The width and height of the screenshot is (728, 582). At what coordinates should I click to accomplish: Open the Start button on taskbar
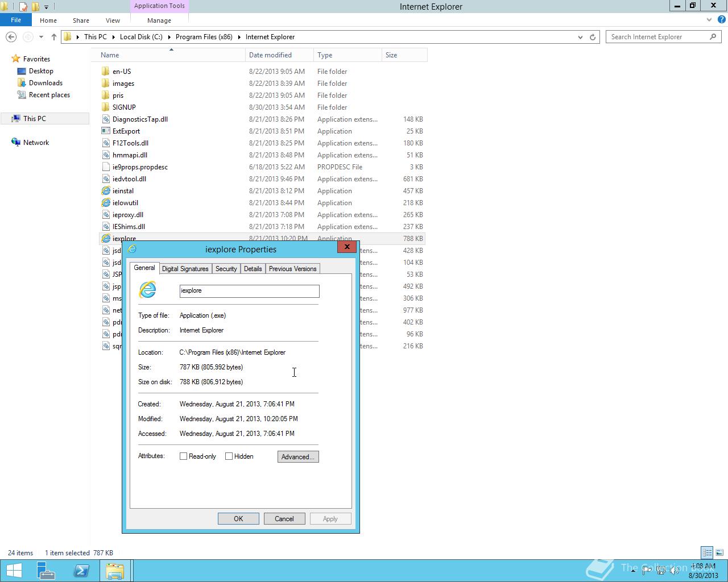pyautogui.click(x=14, y=571)
